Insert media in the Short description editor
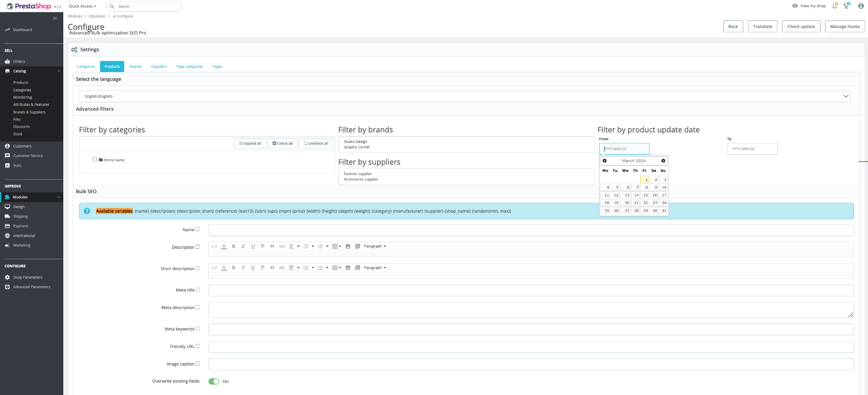Screen dimensions: 868x395 (358, 268)
